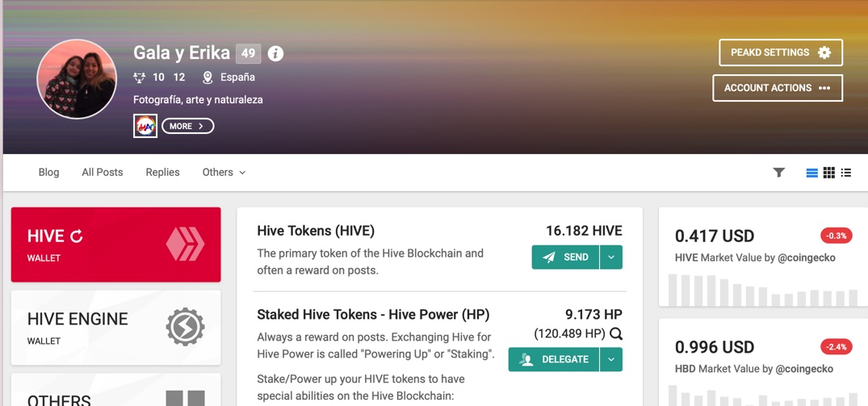Open the Hive Engine wallet gear icon
Image resolution: width=868 pixels, height=406 pixels.
pos(185,327)
